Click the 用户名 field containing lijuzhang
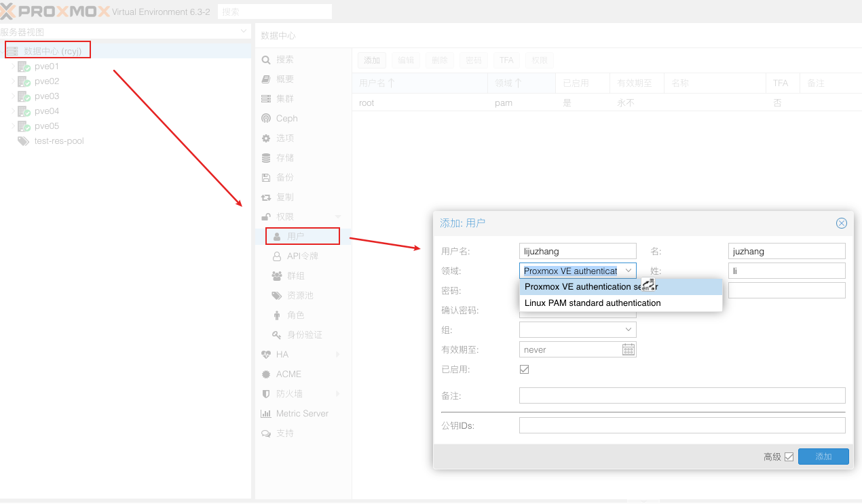The height and width of the screenshot is (504, 862). coord(578,251)
